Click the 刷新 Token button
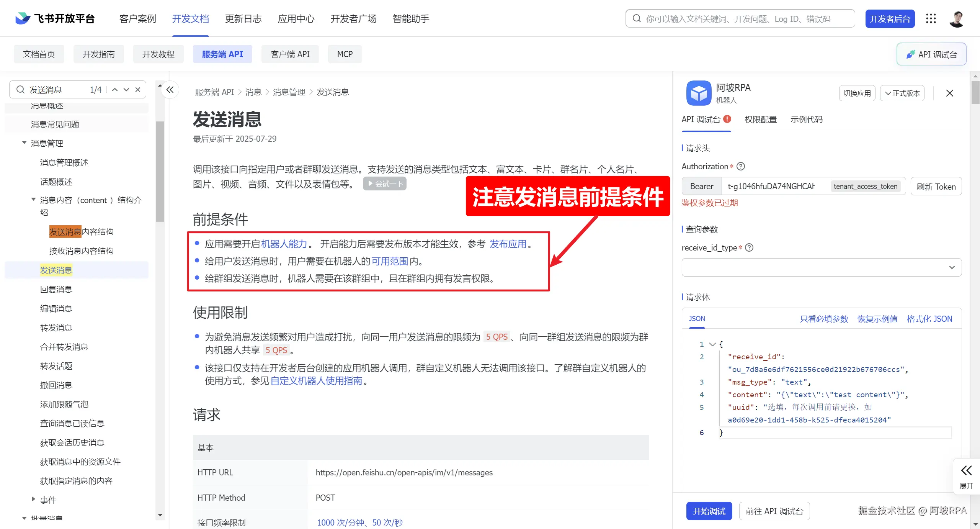This screenshot has height=529, width=980. point(936,187)
